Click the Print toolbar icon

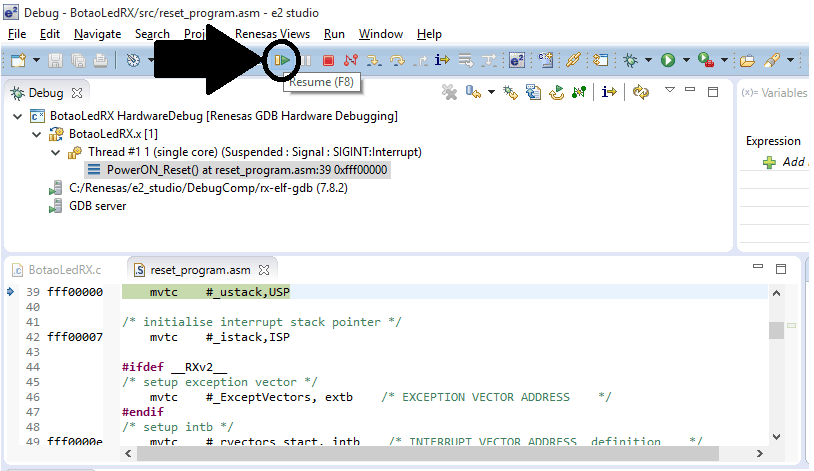[101, 61]
